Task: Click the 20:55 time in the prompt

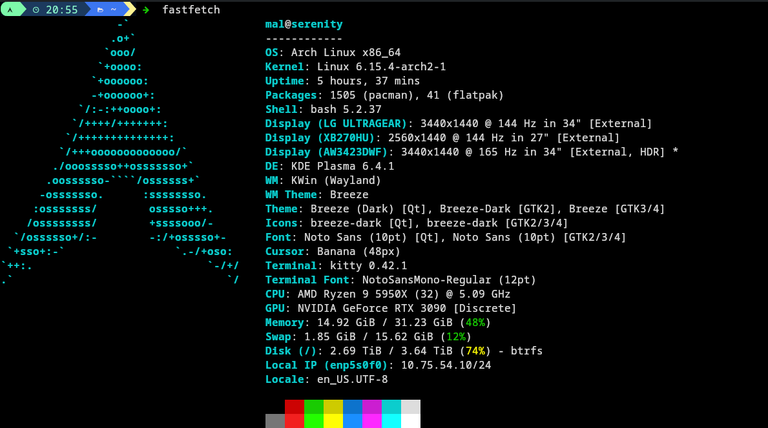Action: tap(62, 10)
